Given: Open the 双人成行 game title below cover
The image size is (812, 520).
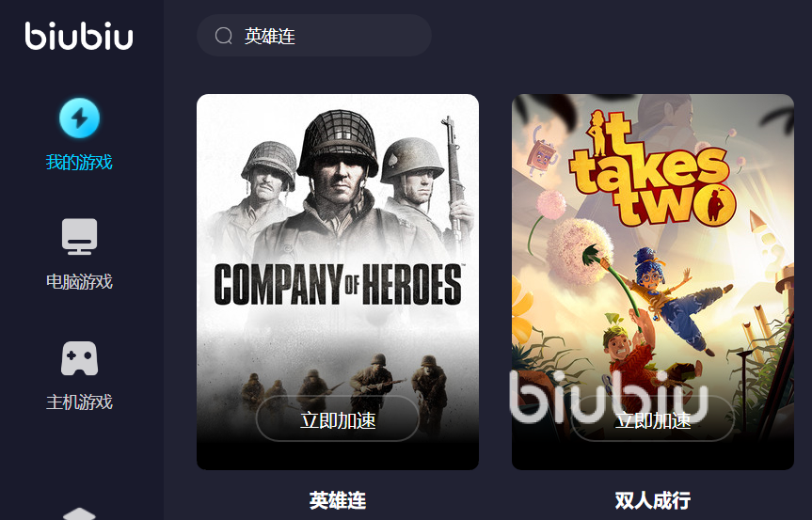Looking at the screenshot, I should [652, 500].
